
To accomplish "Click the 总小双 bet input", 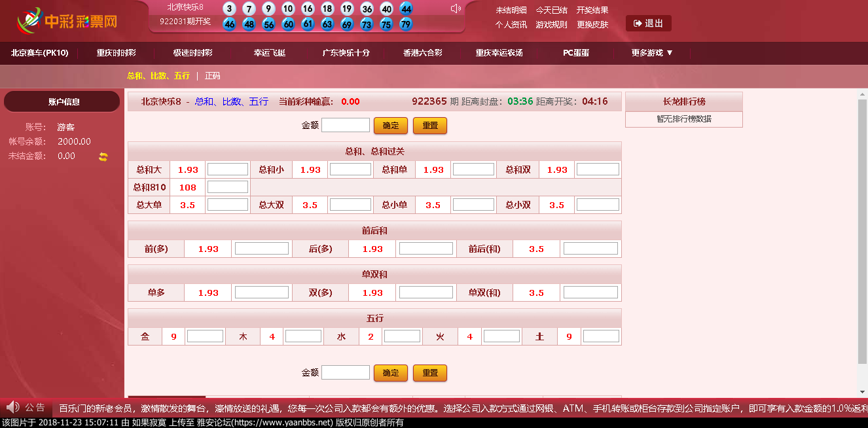I will coord(598,205).
